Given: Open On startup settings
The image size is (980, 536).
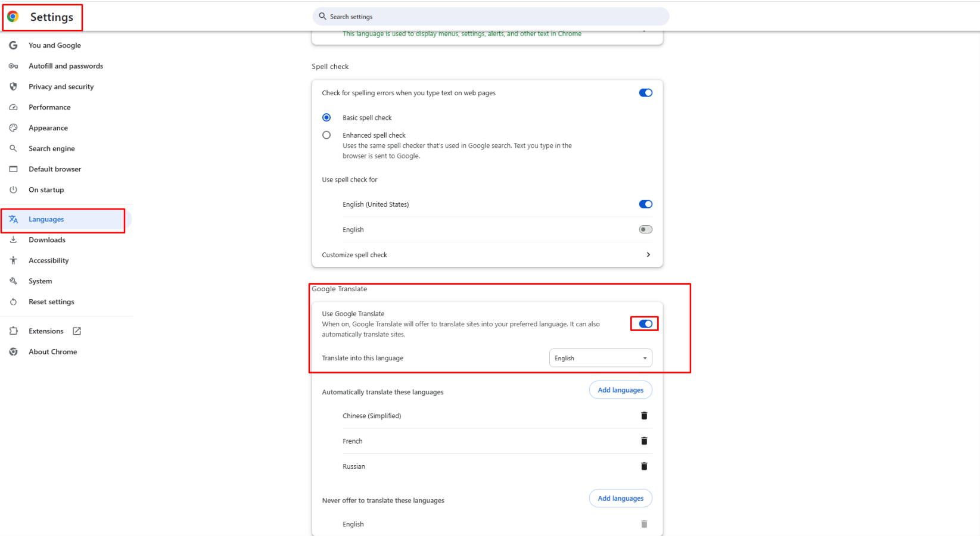Looking at the screenshot, I should tap(46, 190).
